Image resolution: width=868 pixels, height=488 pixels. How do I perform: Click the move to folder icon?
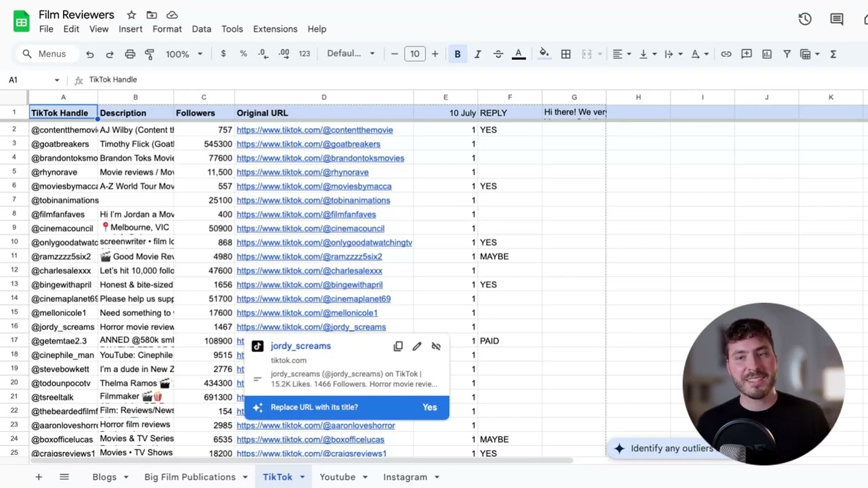coord(152,15)
